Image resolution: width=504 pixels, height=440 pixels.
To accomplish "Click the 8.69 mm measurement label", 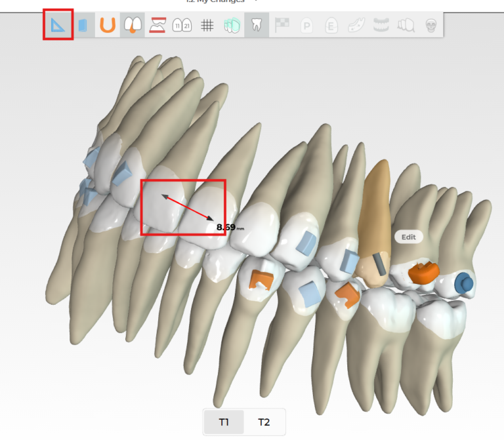I will [x=230, y=228].
